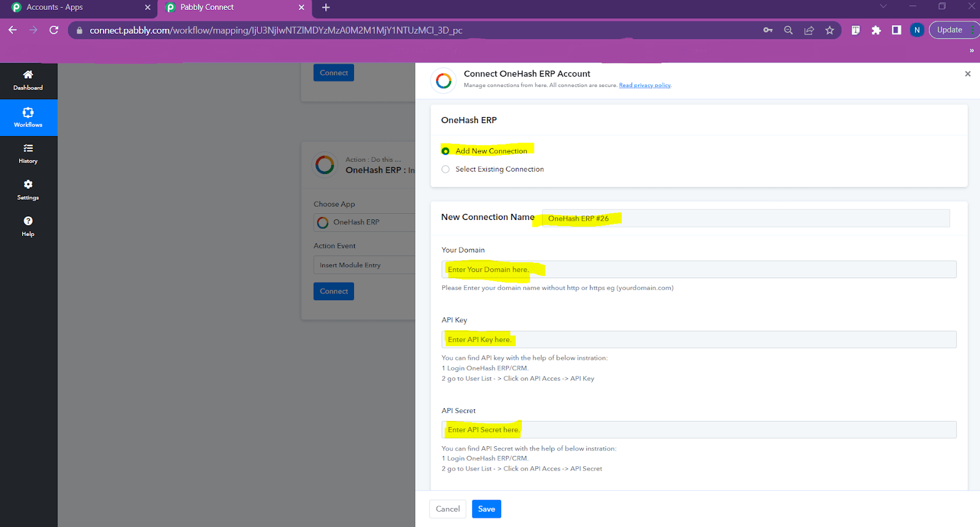
Task: Click the address bar URL
Action: (x=276, y=30)
